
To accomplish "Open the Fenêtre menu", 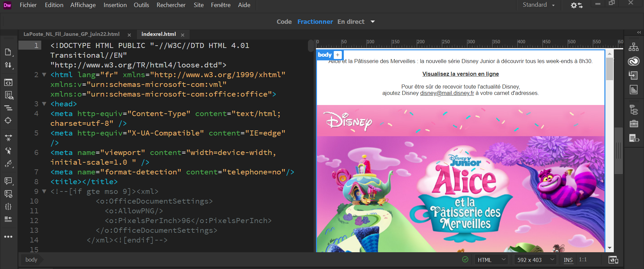I will [x=221, y=5].
